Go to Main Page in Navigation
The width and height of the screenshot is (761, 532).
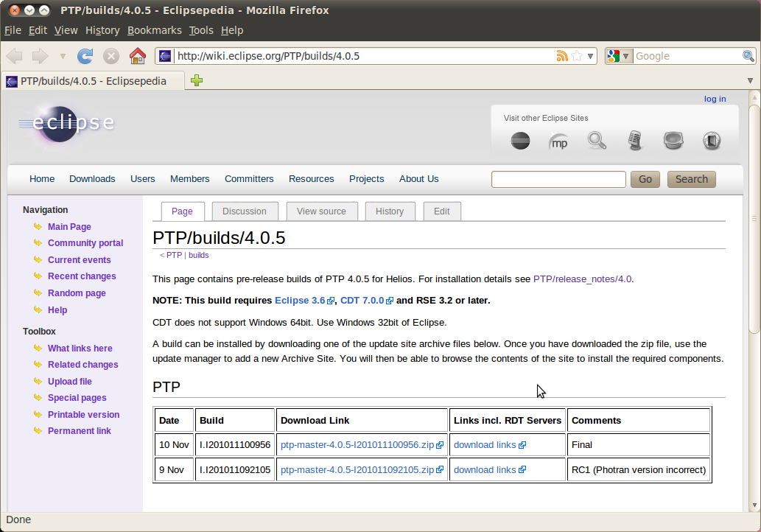pyautogui.click(x=69, y=227)
